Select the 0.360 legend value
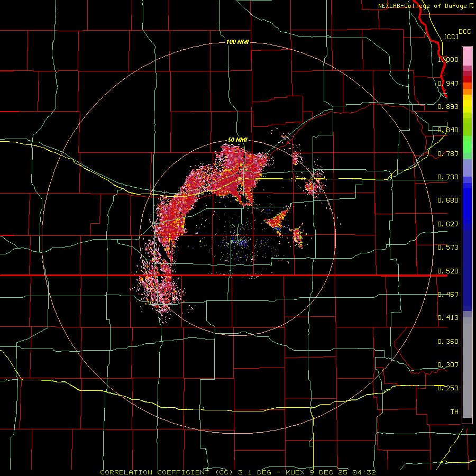The image size is (476, 476). (448, 342)
